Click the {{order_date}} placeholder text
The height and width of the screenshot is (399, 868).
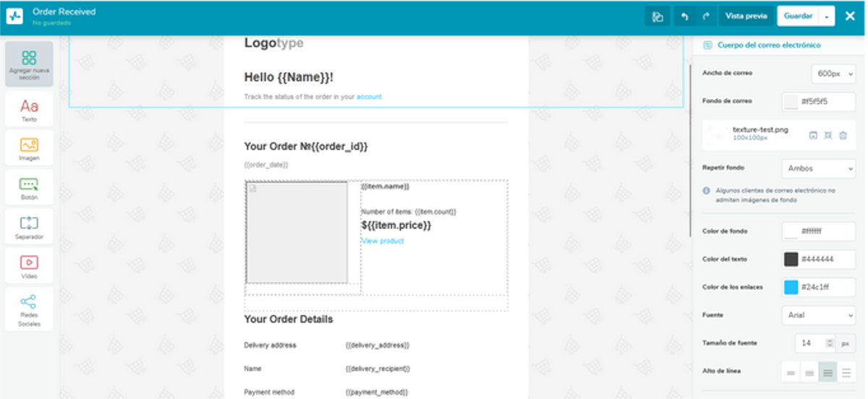[266, 165]
